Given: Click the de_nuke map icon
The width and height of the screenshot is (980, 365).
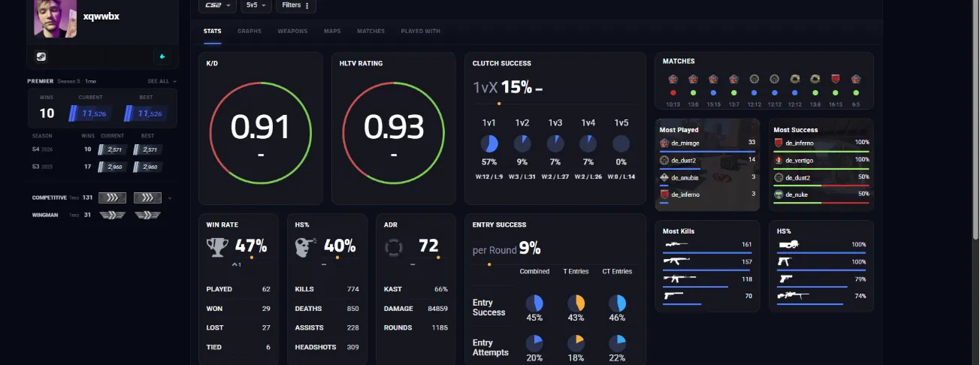Looking at the screenshot, I should (x=779, y=195).
